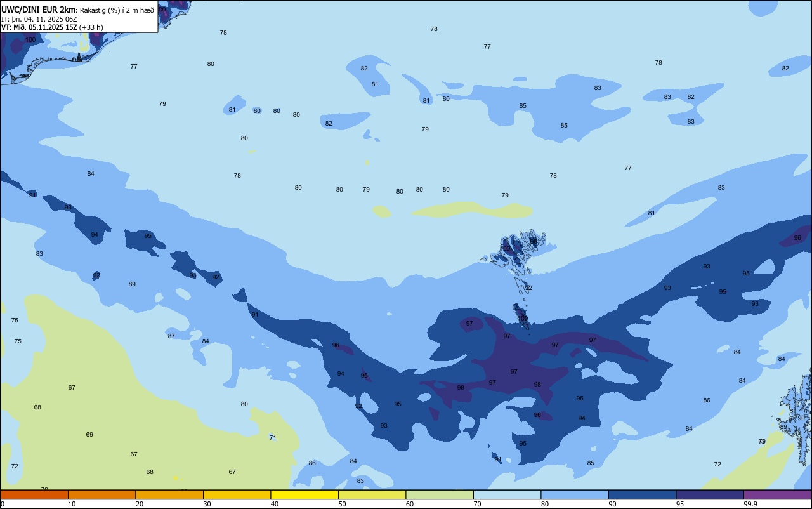Click the 90–95 dark blue legend swatch
Image resolution: width=812 pixels, height=509 pixels.
(x=642, y=494)
